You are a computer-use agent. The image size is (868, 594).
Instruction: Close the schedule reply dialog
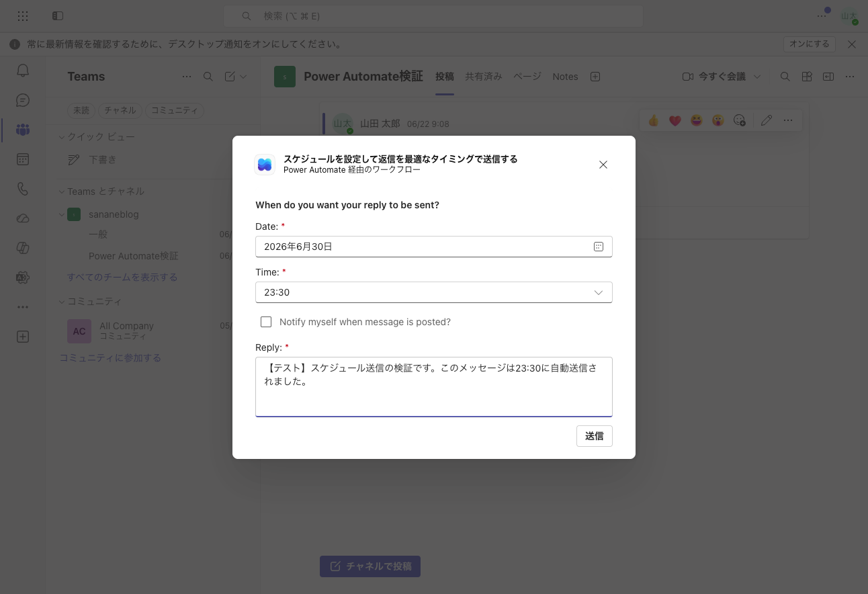[x=603, y=165]
